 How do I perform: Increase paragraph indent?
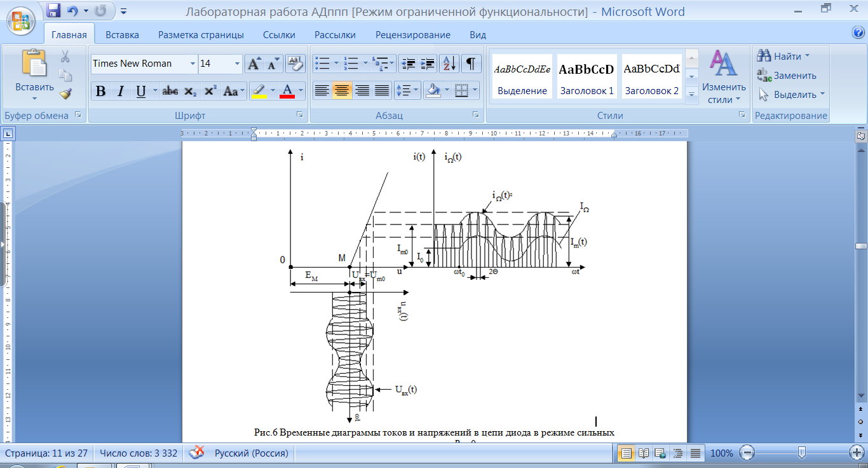(428, 64)
